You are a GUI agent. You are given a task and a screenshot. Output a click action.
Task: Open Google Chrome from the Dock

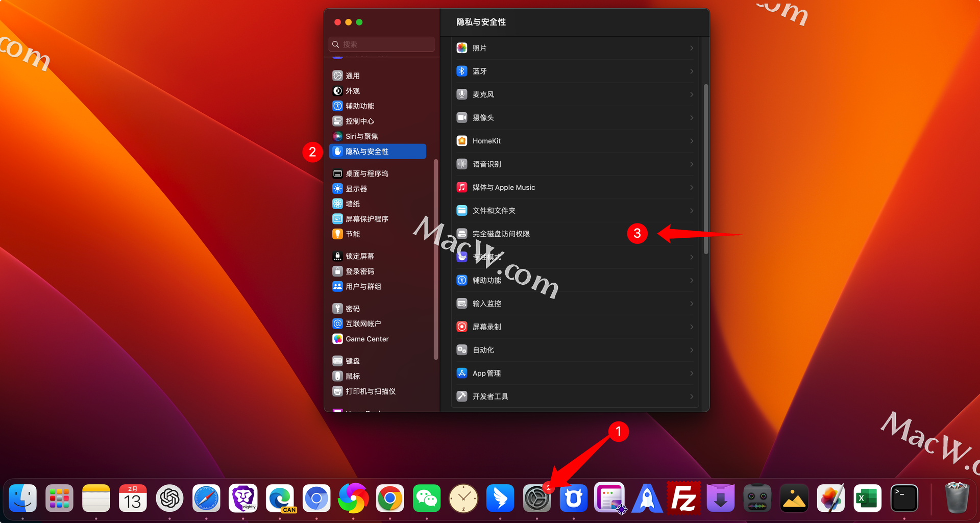pos(390,498)
